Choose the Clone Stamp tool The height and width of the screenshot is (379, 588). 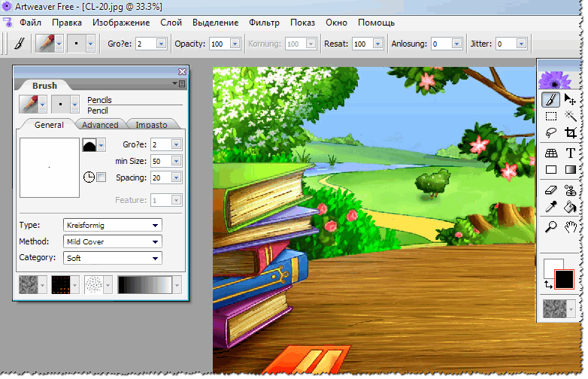coord(570,190)
